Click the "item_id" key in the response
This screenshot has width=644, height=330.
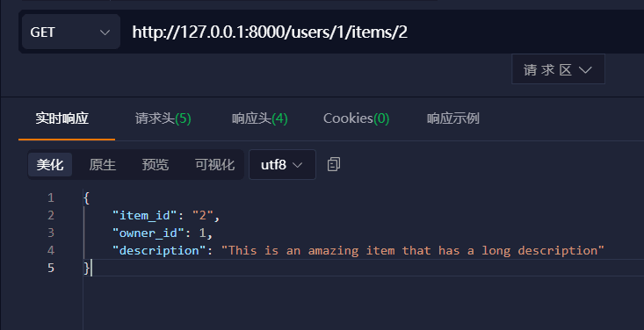tap(145, 216)
